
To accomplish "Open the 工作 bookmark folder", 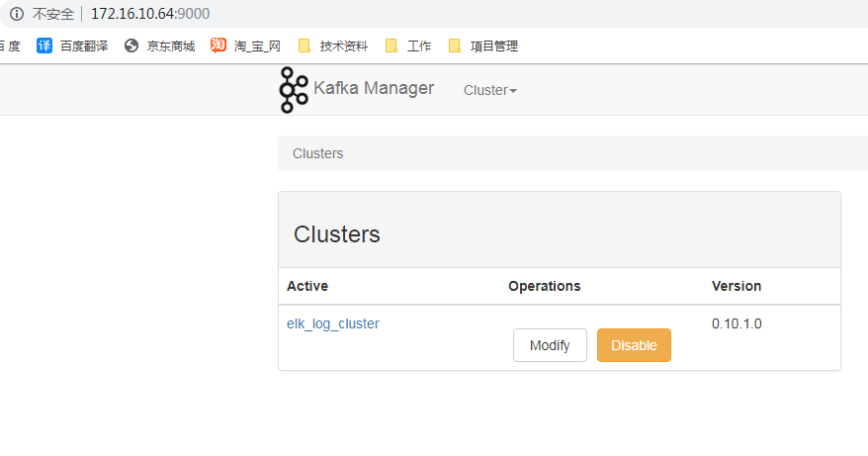I will click(x=408, y=46).
